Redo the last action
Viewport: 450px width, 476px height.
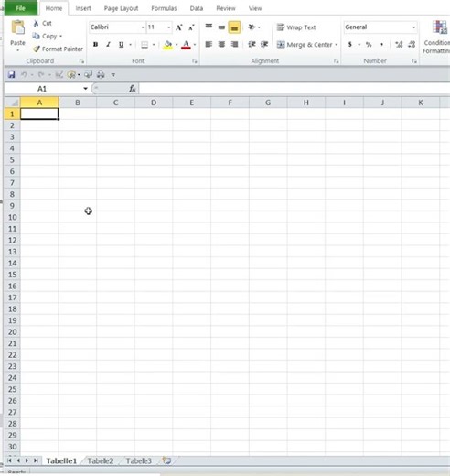[41, 75]
